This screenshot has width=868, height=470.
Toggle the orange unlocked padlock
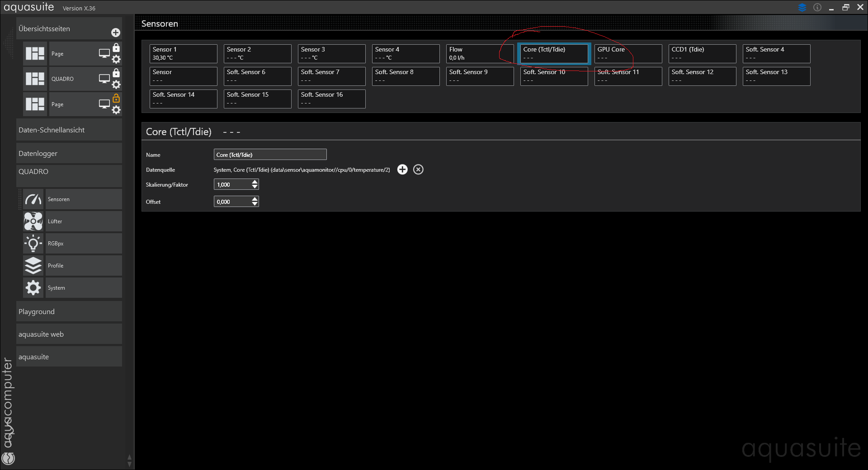116,98
